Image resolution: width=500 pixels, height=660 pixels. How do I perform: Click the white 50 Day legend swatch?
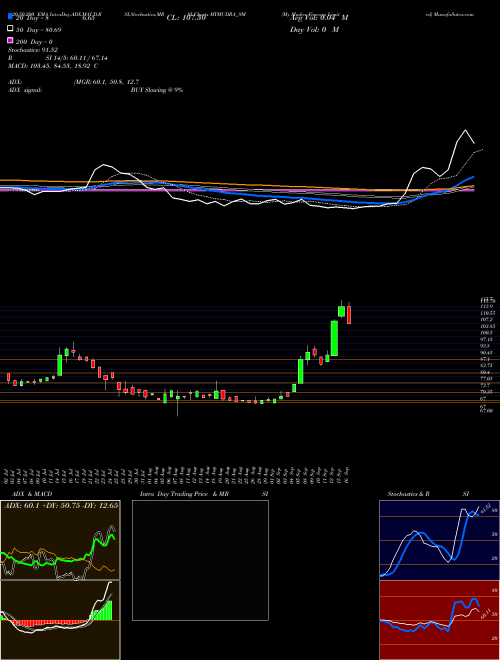point(10,29)
